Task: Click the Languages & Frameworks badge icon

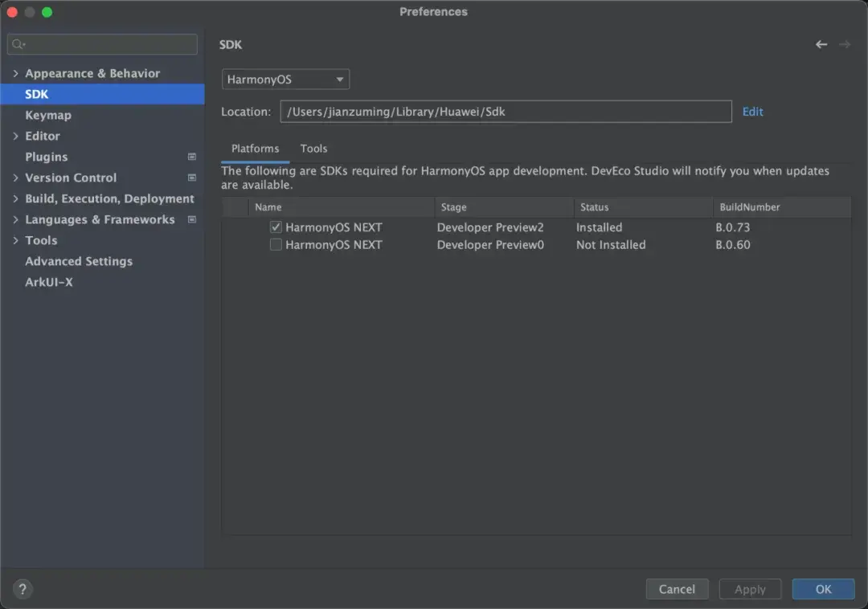Action: click(192, 219)
